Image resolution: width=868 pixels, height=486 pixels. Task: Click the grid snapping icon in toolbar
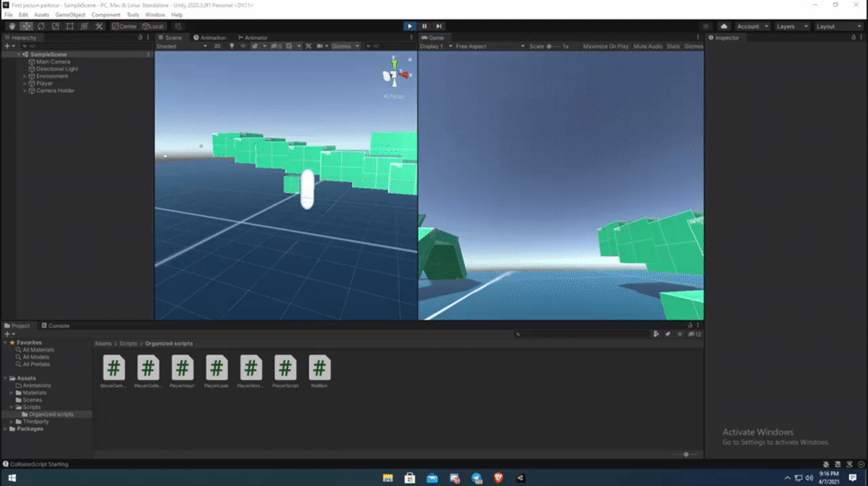click(x=178, y=26)
